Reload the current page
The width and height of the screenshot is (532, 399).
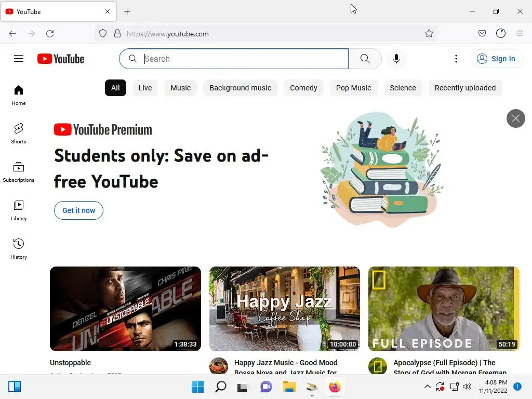(x=50, y=34)
